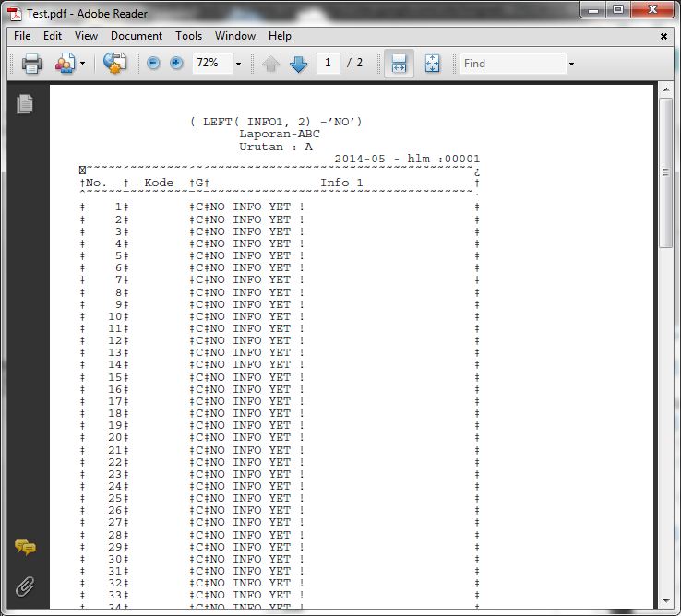Click the Create Adobe PDF online icon
681x616 pixels.
(114, 64)
